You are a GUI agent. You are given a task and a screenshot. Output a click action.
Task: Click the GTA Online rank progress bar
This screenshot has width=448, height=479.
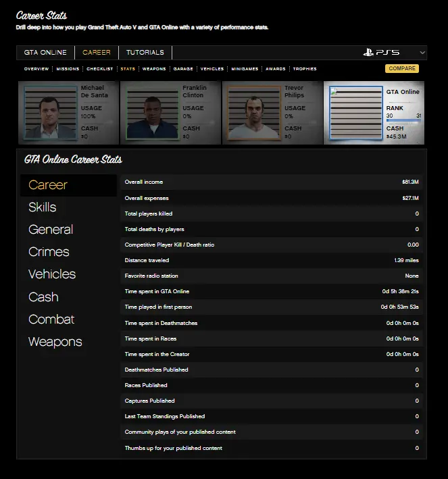[403, 121]
